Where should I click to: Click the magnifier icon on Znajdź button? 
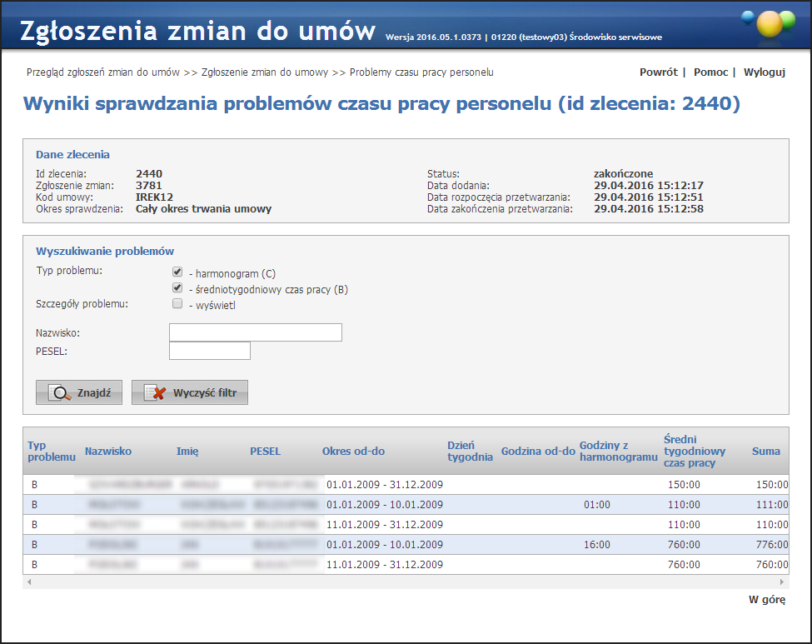click(60, 393)
